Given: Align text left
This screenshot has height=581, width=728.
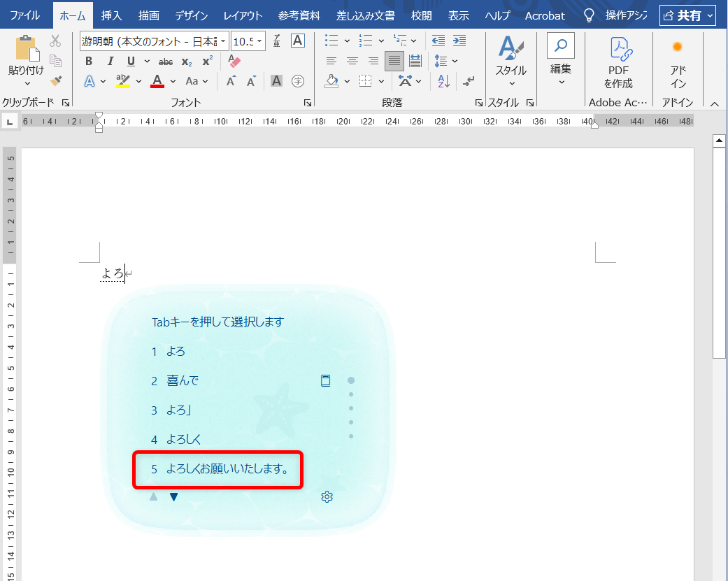Looking at the screenshot, I should (x=331, y=61).
